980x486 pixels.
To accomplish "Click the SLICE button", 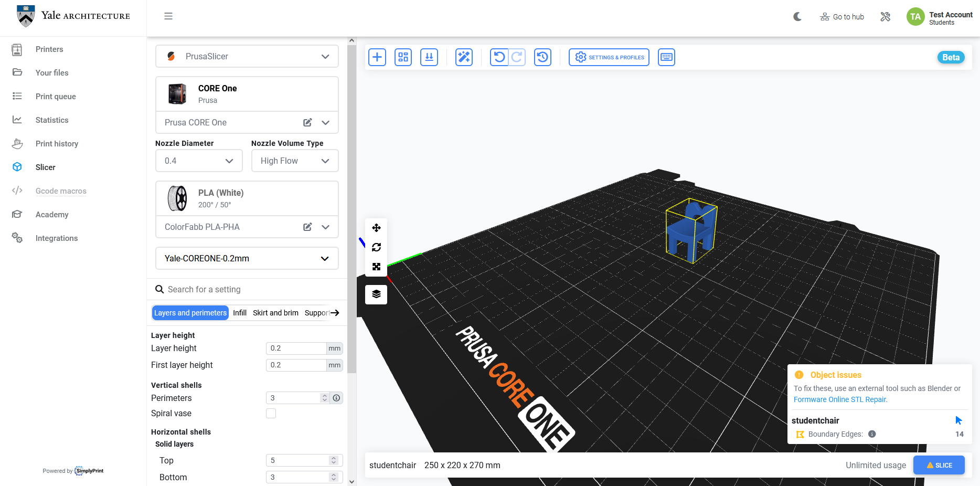I will click(939, 465).
